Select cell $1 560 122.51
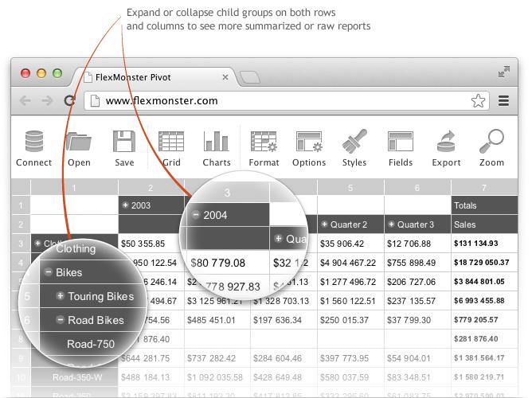532x398 pixels. [x=350, y=301]
